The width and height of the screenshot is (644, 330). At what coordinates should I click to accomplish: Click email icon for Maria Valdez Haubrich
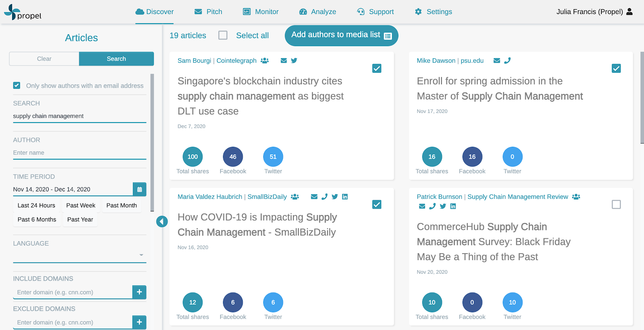pyautogui.click(x=314, y=197)
